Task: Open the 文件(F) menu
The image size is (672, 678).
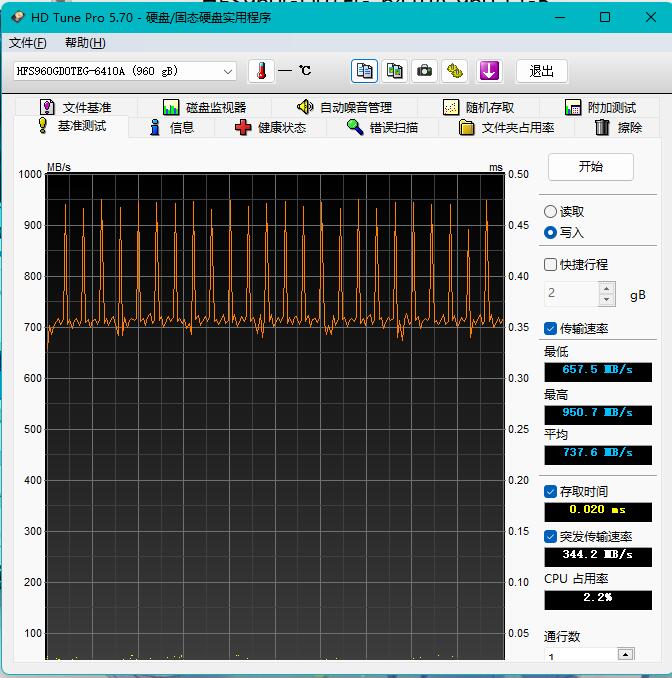Action: coord(28,43)
